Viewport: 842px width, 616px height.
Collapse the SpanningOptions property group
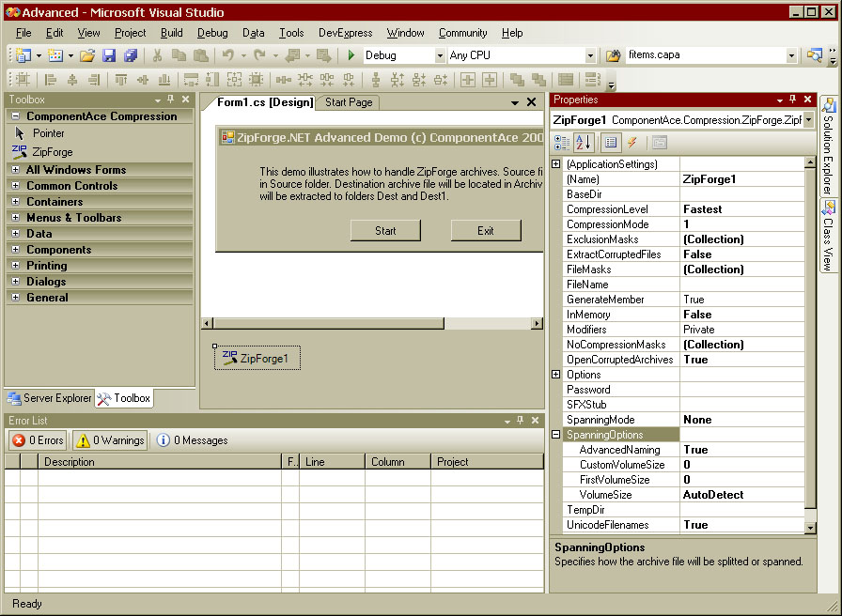[x=555, y=435]
